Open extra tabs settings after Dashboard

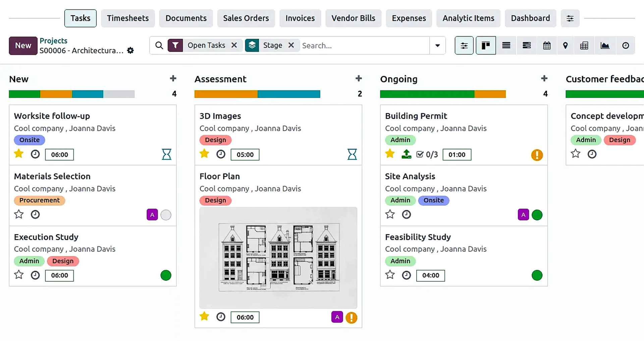[570, 18]
